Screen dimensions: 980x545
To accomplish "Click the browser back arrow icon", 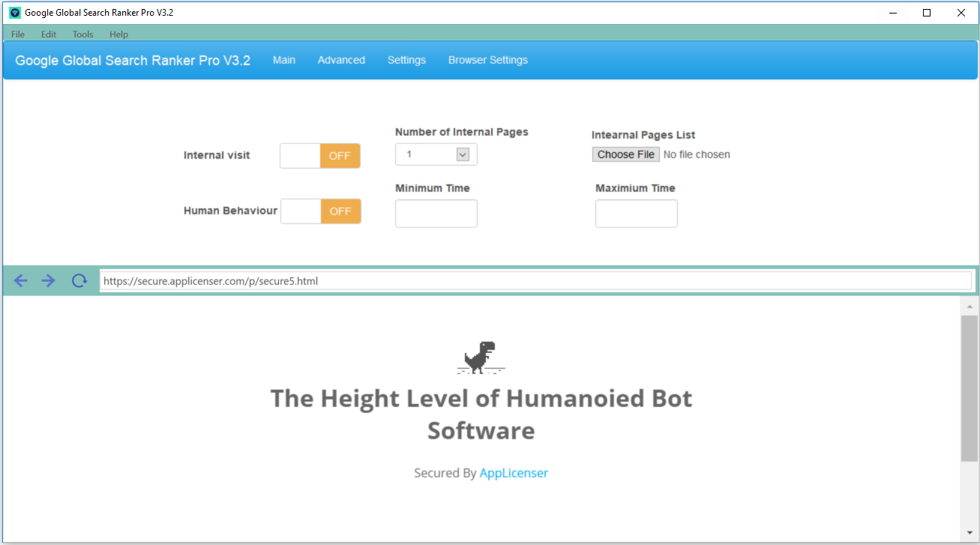I will [x=20, y=280].
